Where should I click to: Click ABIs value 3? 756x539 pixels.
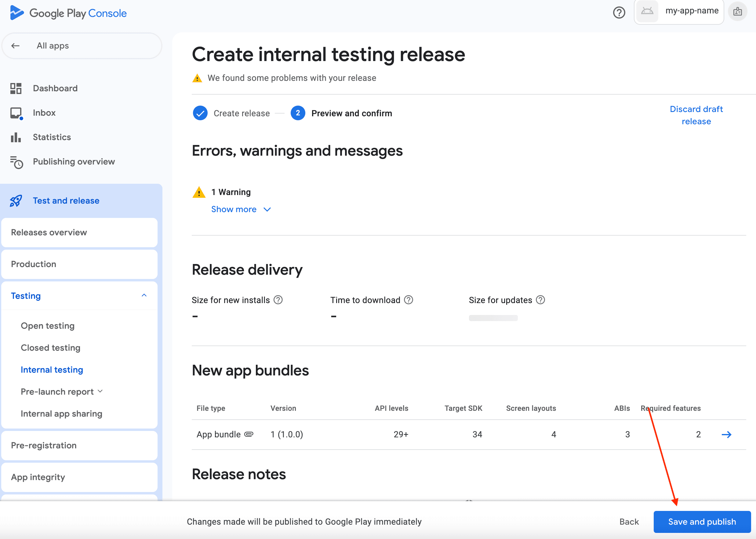point(627,434)
